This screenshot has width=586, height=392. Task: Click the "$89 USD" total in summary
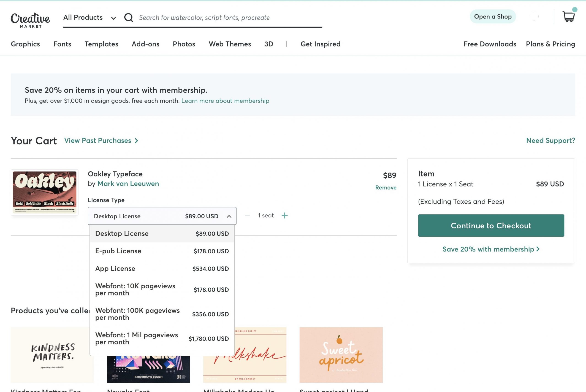point(550,184)
